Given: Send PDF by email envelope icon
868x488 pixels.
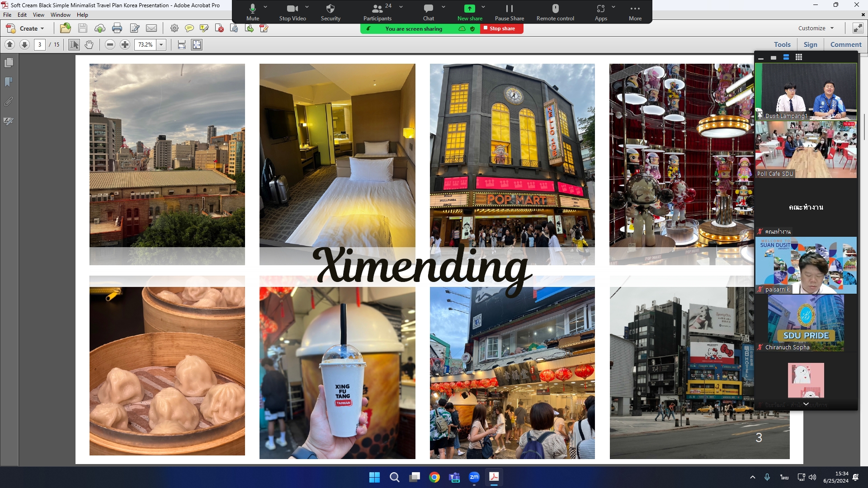Looking at the screenshot, I should pyautogui.click(x=151, y=28).
